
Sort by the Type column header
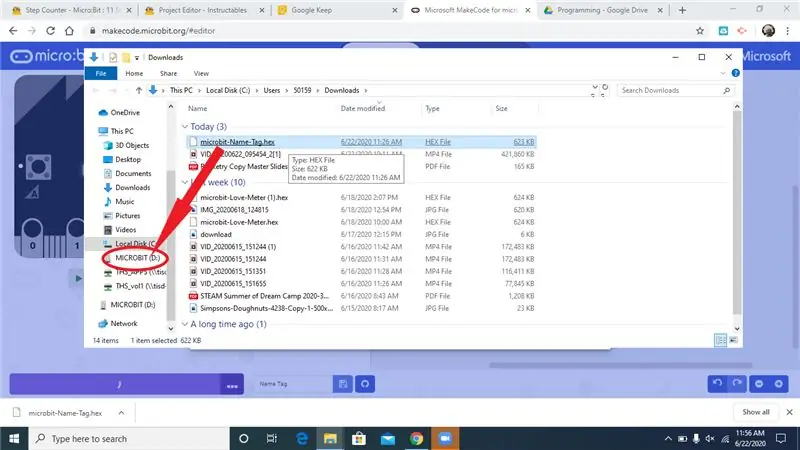pos(432,108)
